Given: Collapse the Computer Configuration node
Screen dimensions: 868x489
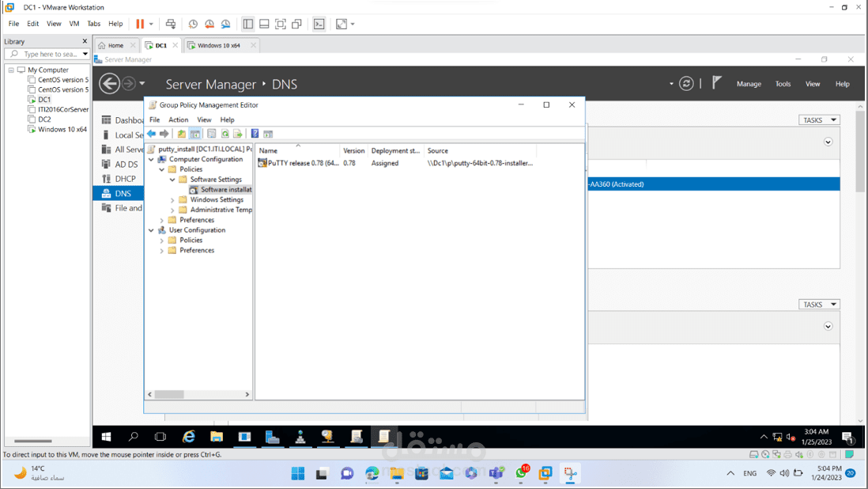Looking at the screenshot, I should [x=151, y=160].
